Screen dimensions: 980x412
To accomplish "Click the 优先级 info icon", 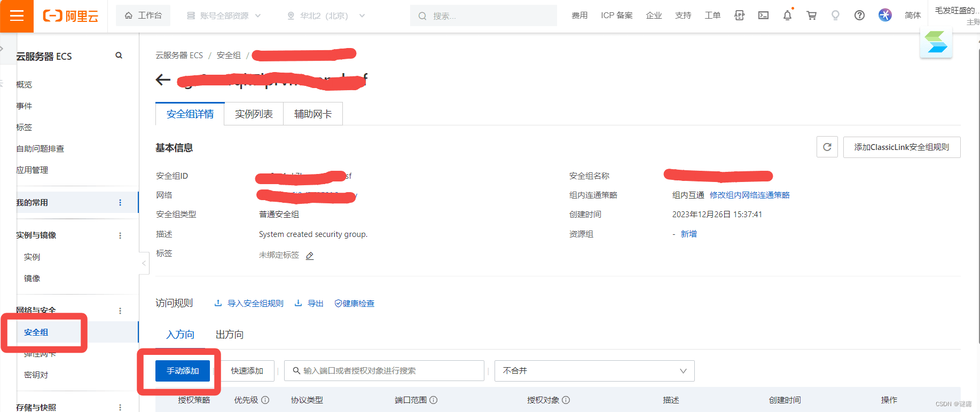I will pyautogui.click(x=265, y=400).
